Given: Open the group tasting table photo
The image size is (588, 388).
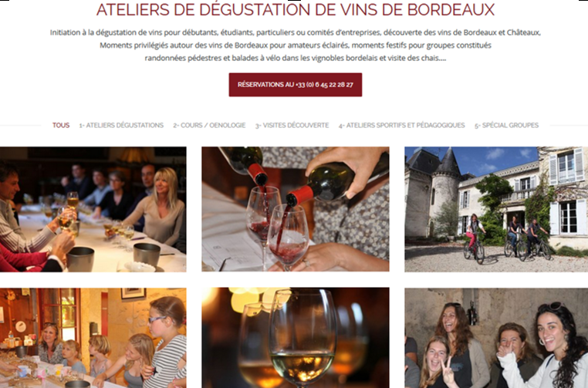Looking at the screenshot, I should 93,209.
